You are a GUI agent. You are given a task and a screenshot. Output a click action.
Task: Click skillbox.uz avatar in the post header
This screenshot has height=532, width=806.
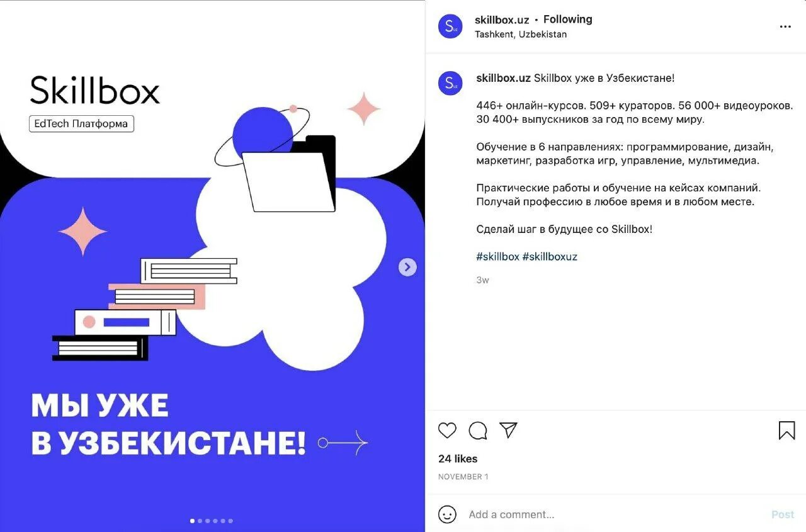pos(450,26)
